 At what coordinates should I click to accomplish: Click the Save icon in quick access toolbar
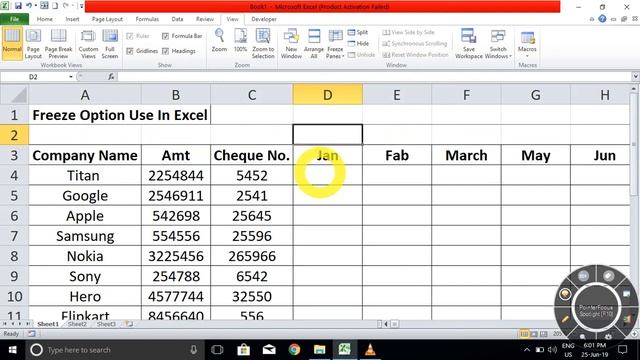click(18, 6)
